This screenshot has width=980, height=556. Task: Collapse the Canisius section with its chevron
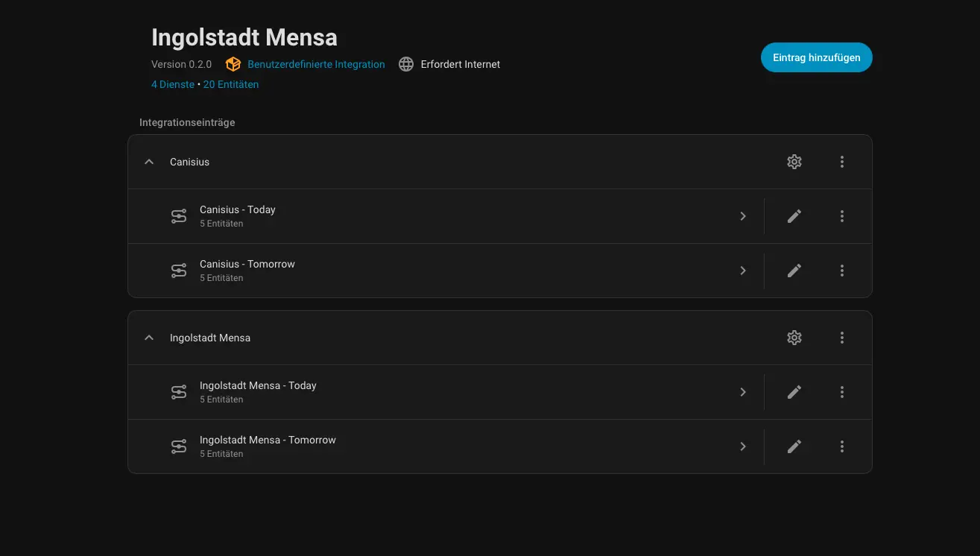pos(148,161)
